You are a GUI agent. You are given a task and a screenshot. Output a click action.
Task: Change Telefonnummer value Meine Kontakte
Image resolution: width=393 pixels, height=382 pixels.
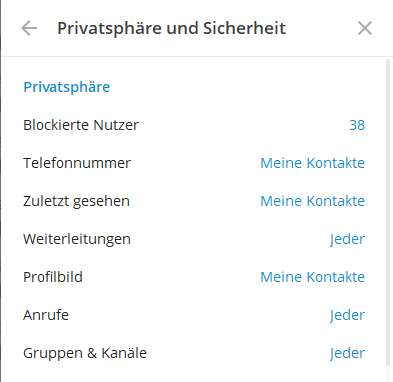click(x=312, y=163)
